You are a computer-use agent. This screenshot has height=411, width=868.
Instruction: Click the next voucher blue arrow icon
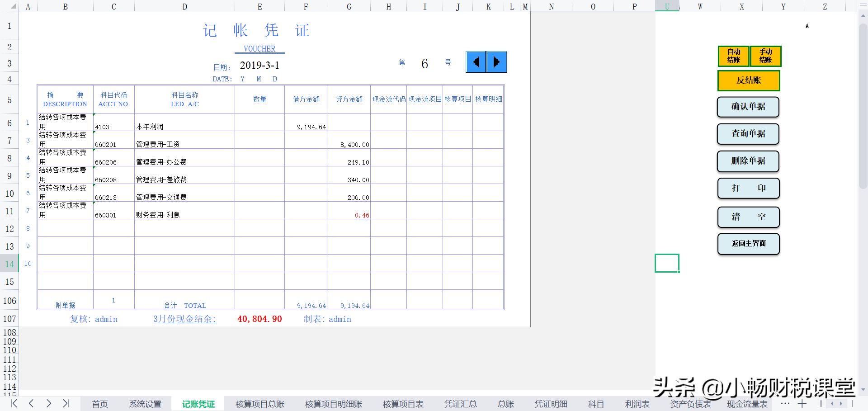click(x=496, y=62)
